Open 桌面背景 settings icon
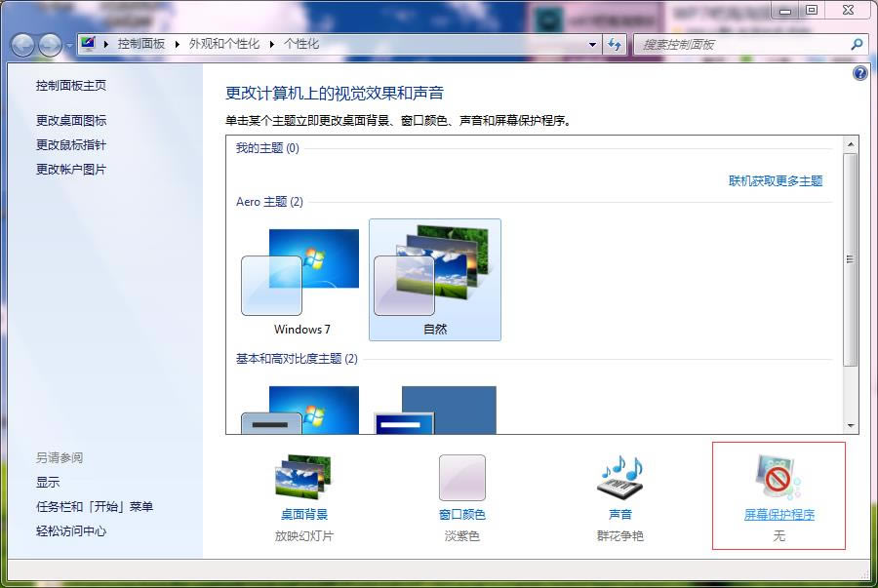 pyautogui.click(x=302, y=478)
